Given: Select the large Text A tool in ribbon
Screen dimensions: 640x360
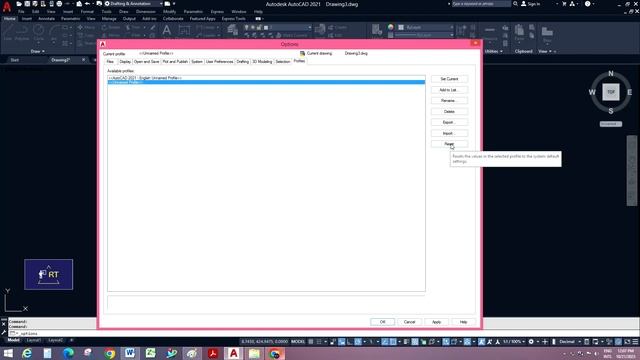Looking at the screenshot, I should [x=167, y=31].
